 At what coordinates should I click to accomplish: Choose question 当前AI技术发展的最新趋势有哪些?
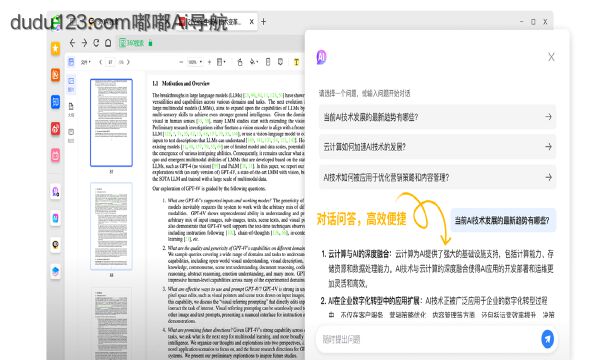437,117
